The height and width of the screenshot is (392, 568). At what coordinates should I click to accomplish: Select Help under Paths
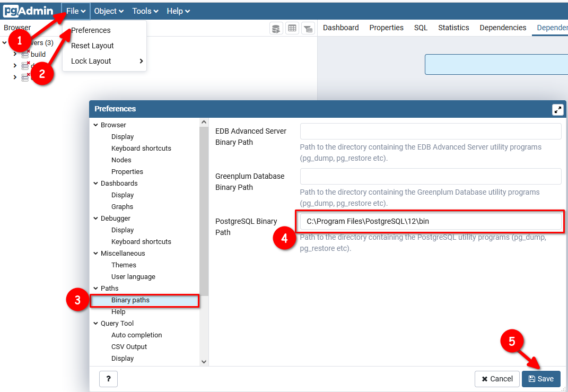pos(118,311)
